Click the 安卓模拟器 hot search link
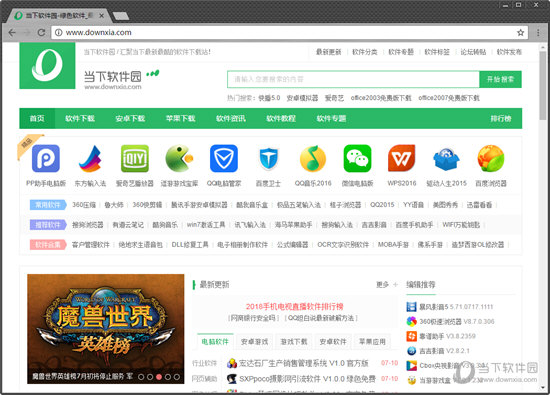 [x=302, y=98]
